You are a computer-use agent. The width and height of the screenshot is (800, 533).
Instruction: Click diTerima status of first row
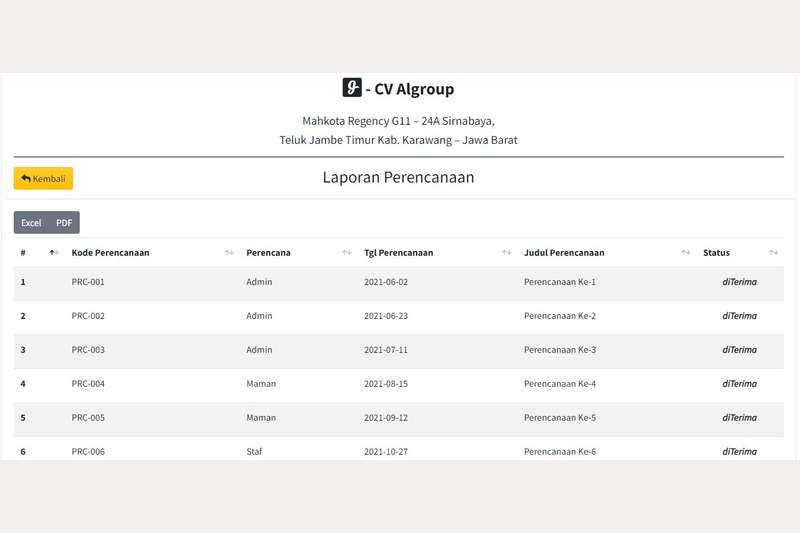click(x=739, y=282)
